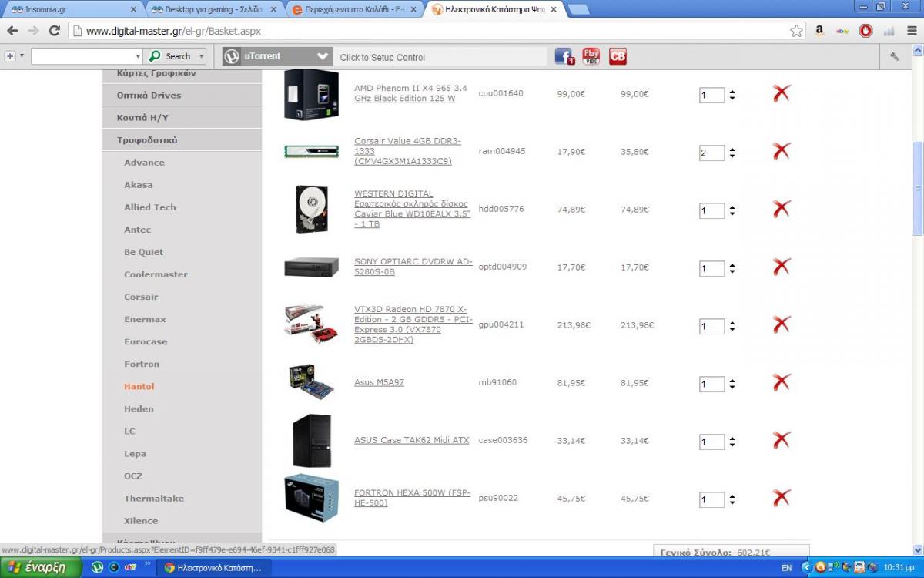The image size is (924, 578).
Task: Adjust quantity stepper for Sony Optiarc row
Action: pyautogui.click(x=731, y=269)
